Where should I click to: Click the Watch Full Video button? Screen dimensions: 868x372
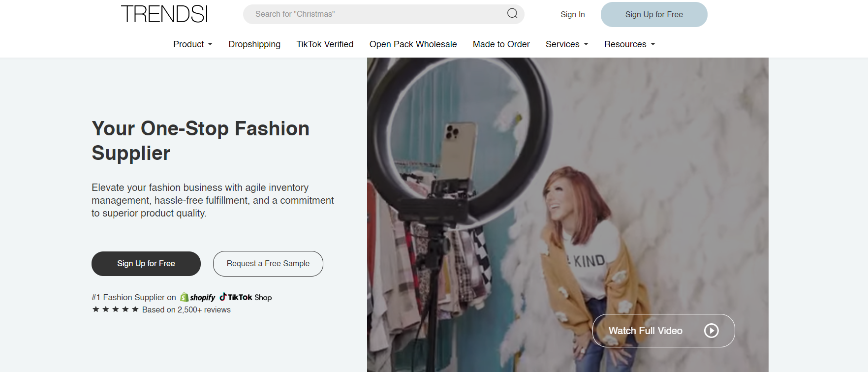663,331
